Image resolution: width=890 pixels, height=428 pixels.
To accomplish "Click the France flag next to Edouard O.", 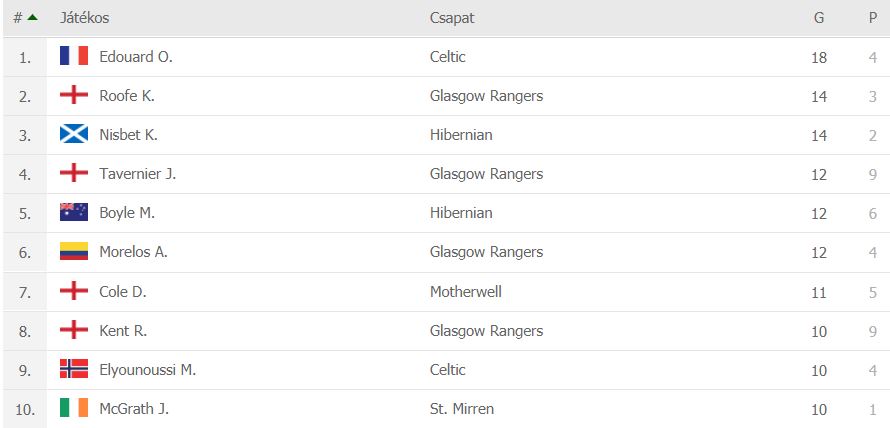I will pos(74,57).
